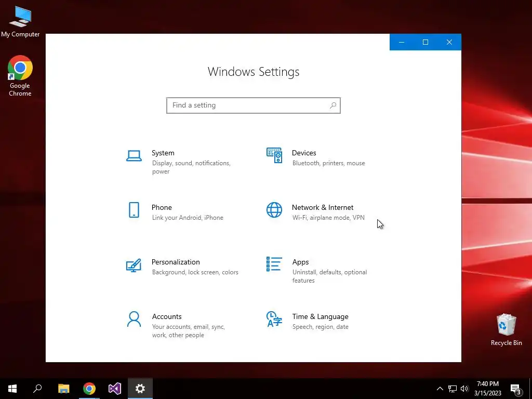
Task: Open Visual Studio from the taskbar
Action: tap(115, 389)
